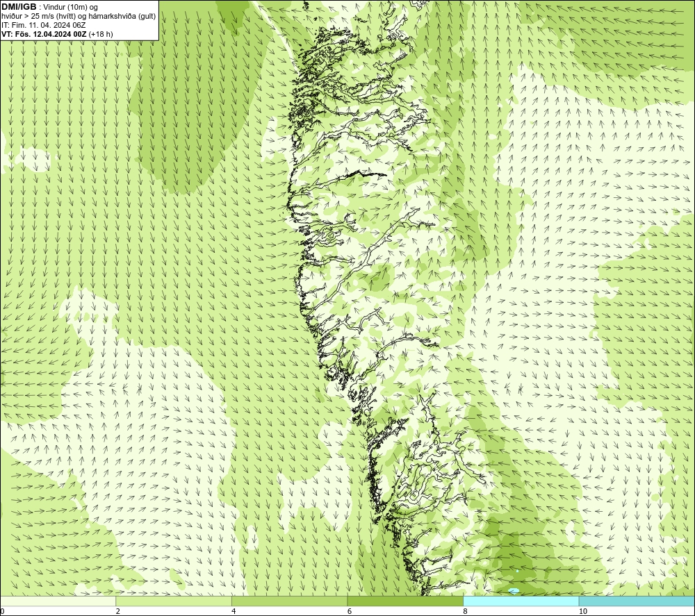Click the 0–2 lightest color band

click(58, 601)
